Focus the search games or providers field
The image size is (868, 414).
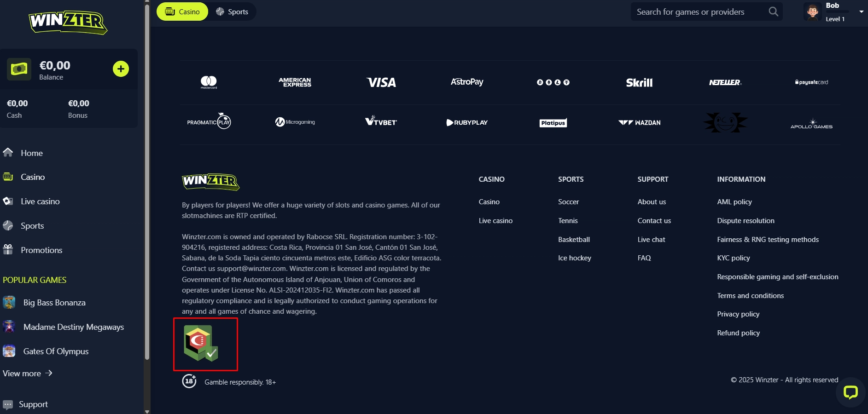tap(698, 12)
